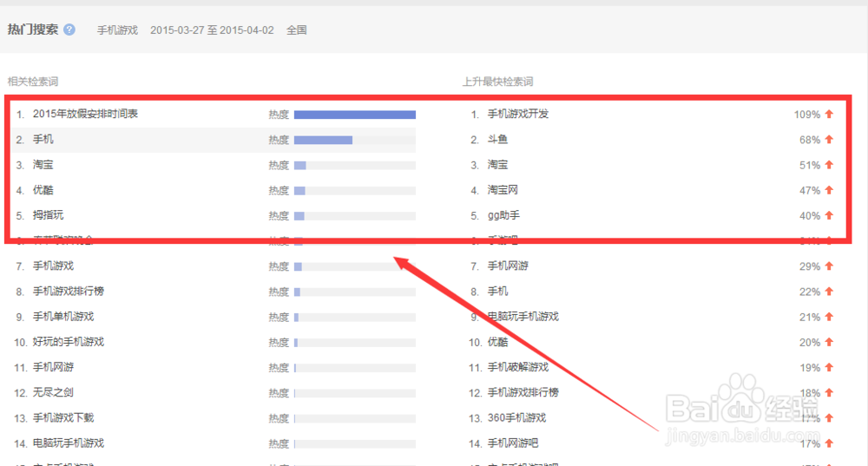Open rising term 手机网游 in row 7

click(x=508, y=266)
